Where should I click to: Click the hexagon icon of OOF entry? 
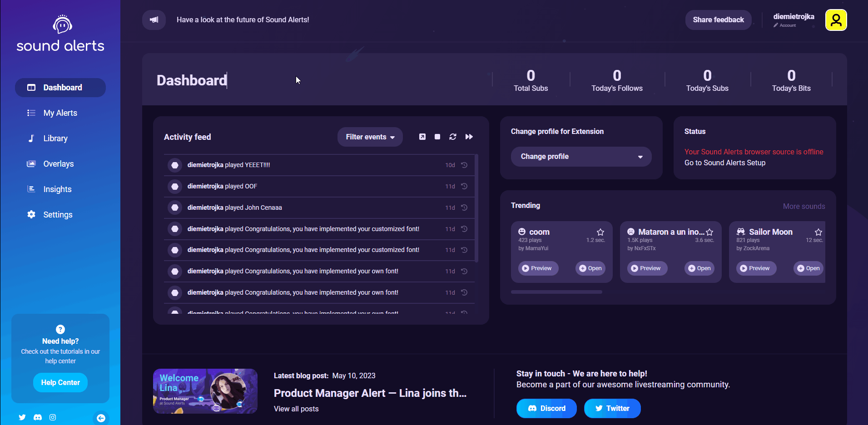175,186
